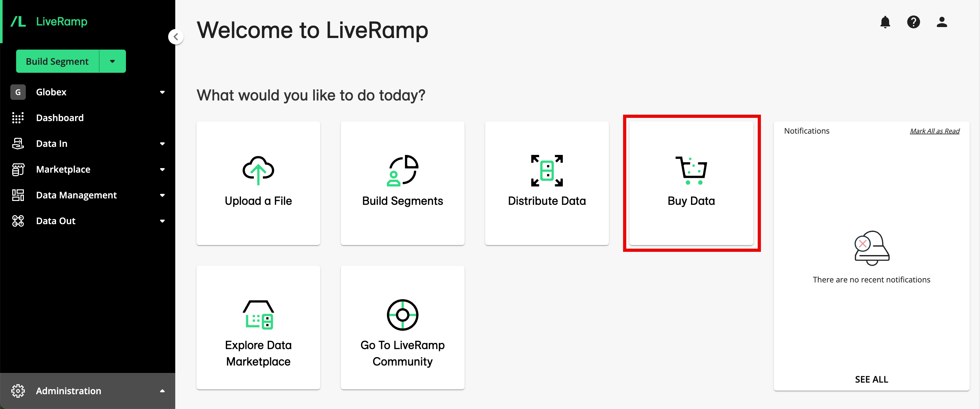Open the help question mark icon

[x=913, y=22]
